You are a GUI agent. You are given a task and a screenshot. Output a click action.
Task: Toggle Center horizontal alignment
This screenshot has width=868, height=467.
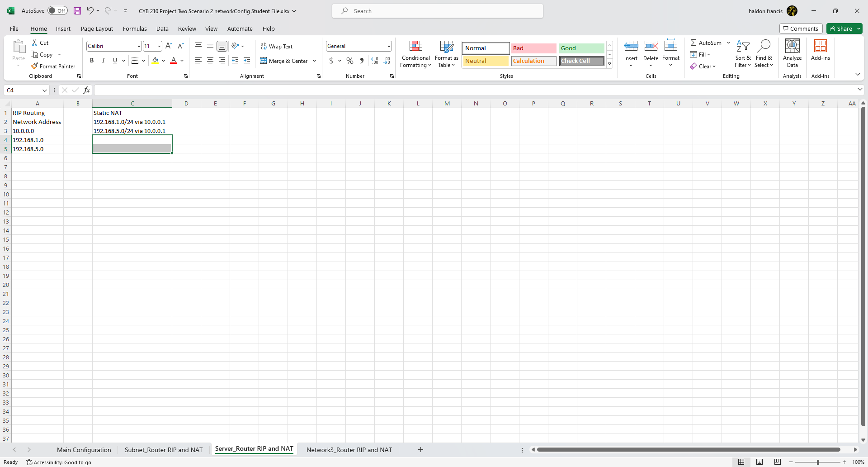tap(210, 61)
